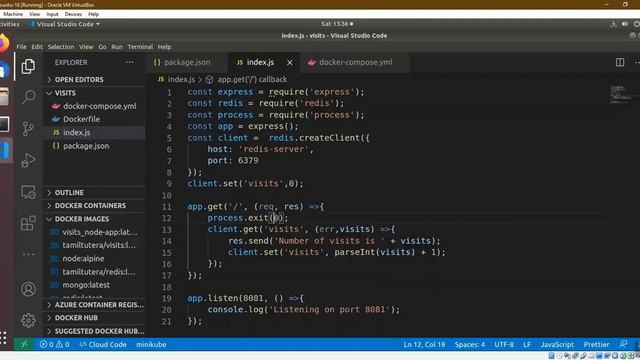Select tamiltutera/redis image entry
Screen dimensions: 640x360
(x=94, y=272)
